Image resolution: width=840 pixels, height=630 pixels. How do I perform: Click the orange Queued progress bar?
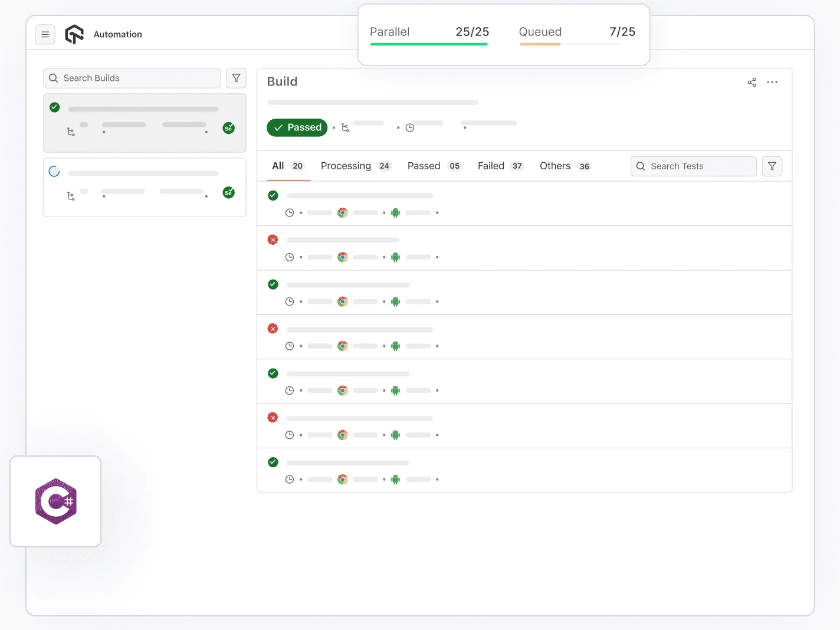[539, 43]
